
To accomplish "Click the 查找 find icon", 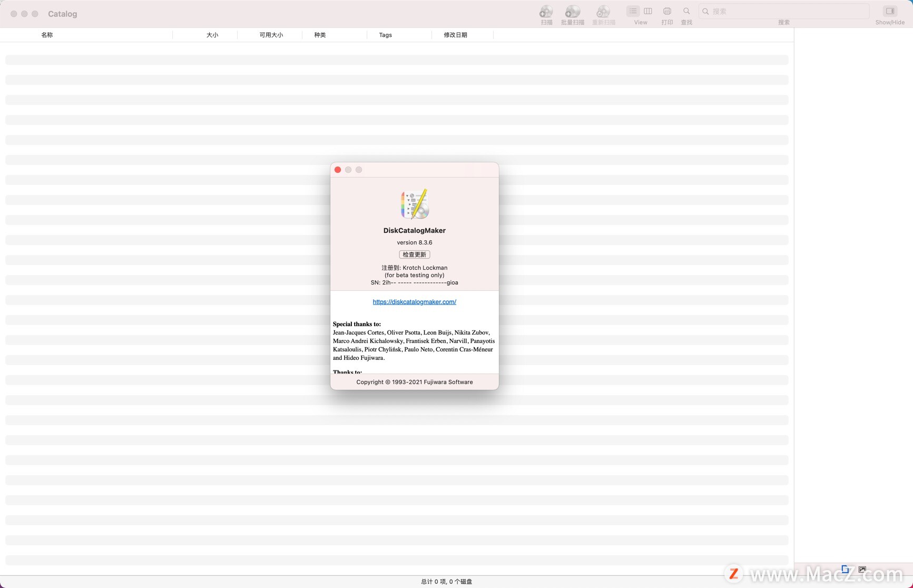I will (686, 11).
